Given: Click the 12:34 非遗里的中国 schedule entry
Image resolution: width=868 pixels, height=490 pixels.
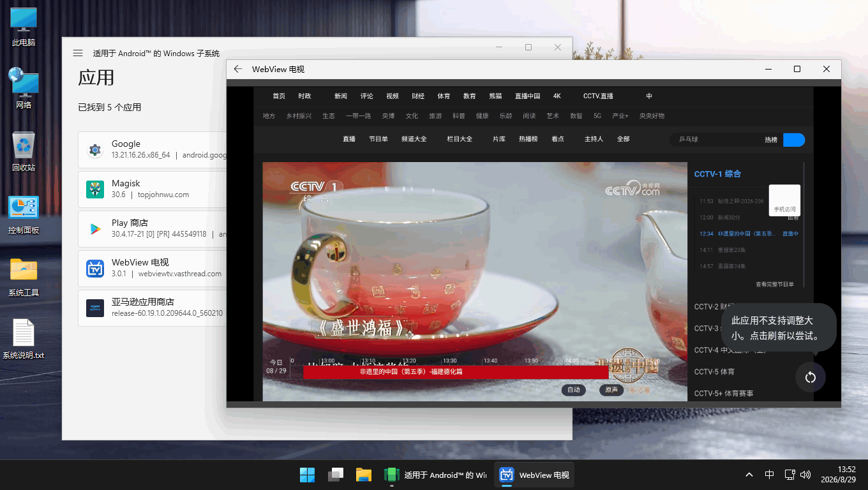Looking at the screenshot, I should click(749, 234).
